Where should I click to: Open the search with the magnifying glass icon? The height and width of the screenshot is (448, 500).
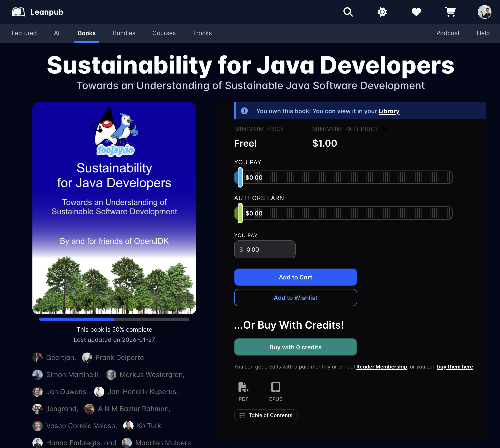[x=348, y=12]
